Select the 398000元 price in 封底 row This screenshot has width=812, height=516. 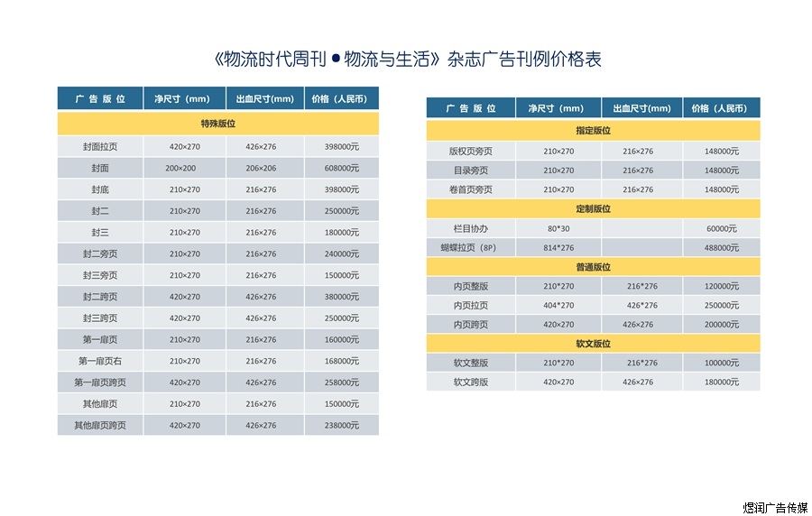click(x=342, y=189)
